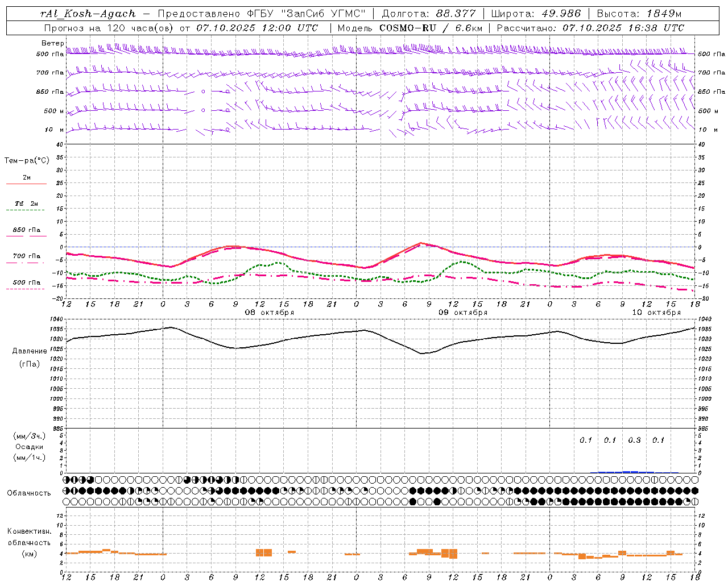Click the (мм/3ч.) precipitation unit label
The width and height of the screenshot is (728, 582).
29,436
